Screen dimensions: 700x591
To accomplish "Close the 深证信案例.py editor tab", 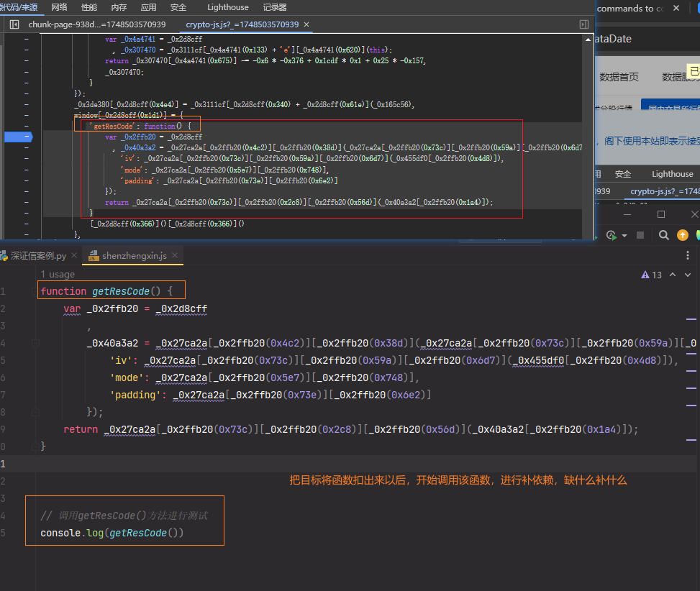I will [74, 255].
